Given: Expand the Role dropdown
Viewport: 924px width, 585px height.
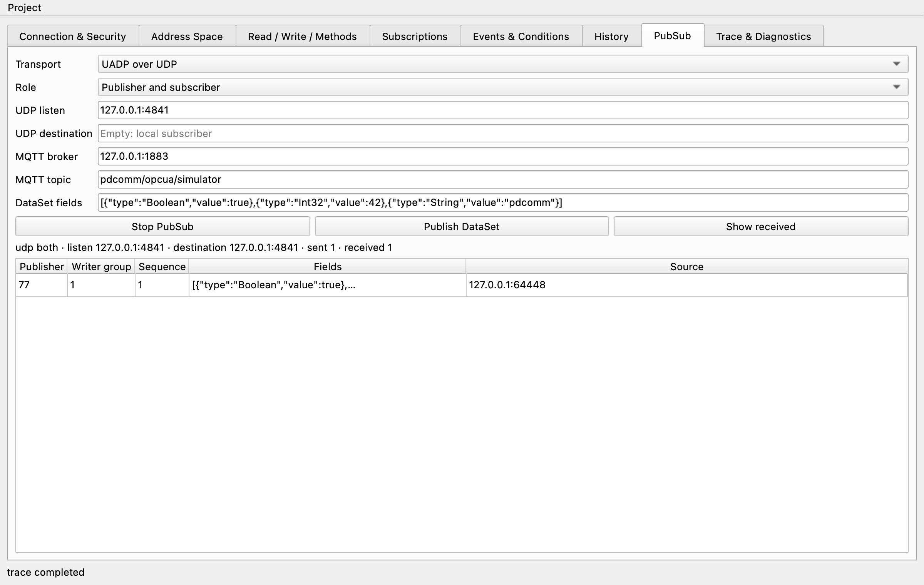Looking at the screenshot, I should (503, 87).
